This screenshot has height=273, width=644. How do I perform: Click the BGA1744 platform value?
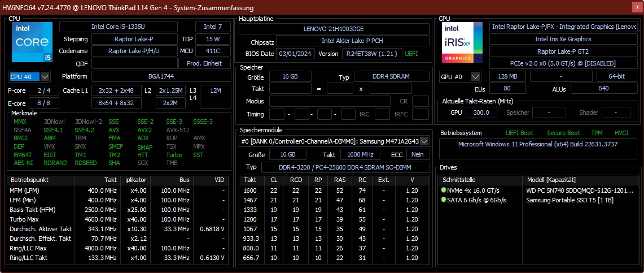coord(161,76)
